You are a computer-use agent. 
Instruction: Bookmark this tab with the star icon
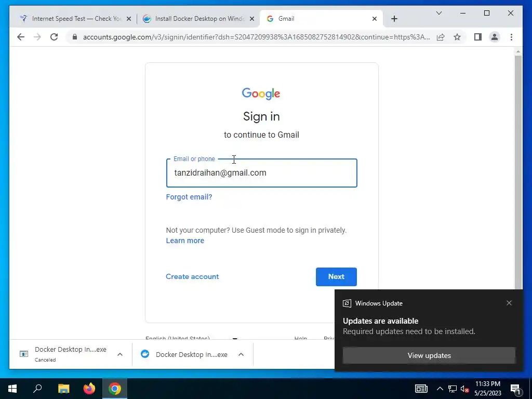[457, 37]
